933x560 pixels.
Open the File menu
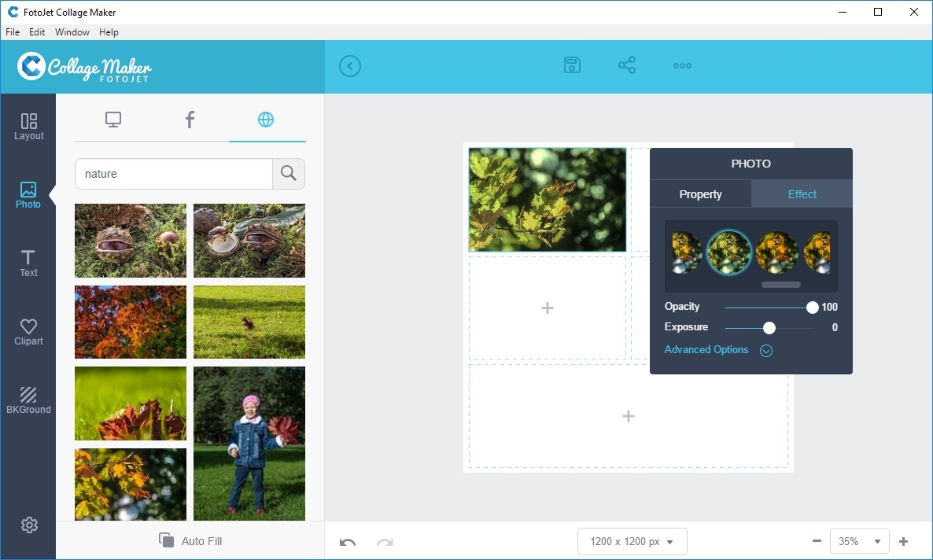tap(13, 31)
